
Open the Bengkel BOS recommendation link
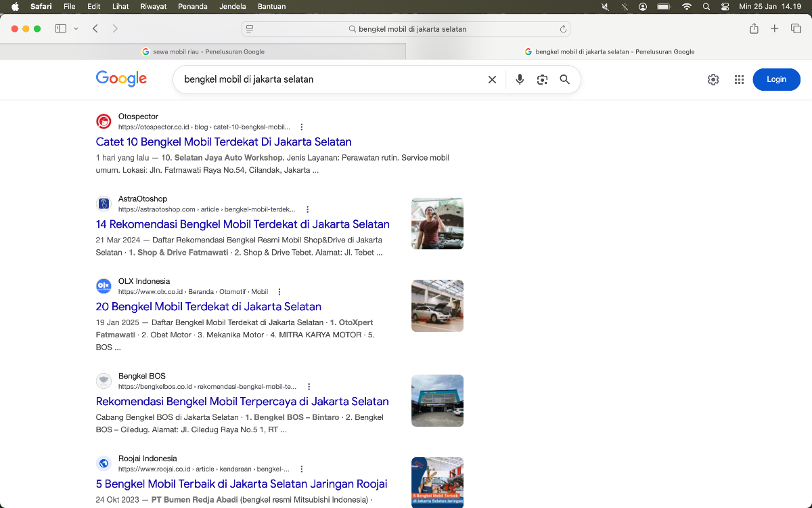242,401
